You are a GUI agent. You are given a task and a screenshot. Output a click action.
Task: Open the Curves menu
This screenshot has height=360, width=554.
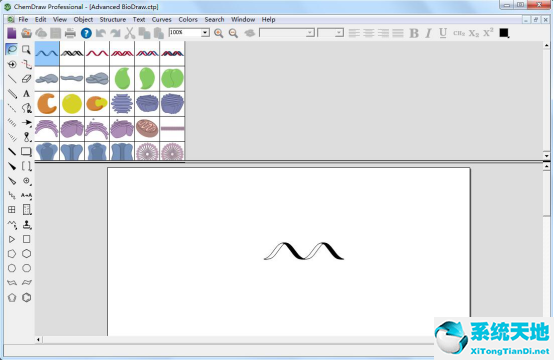click(x=161, y=19)
